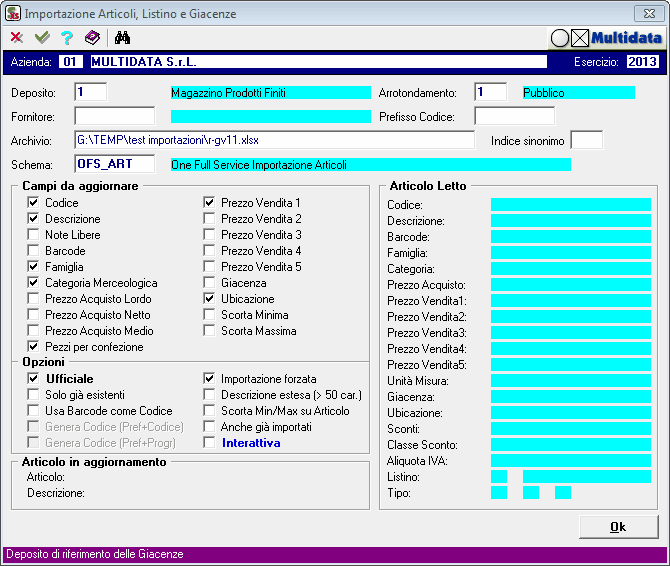Click the Articolo Letto Codice cyan field

(571, 205)
